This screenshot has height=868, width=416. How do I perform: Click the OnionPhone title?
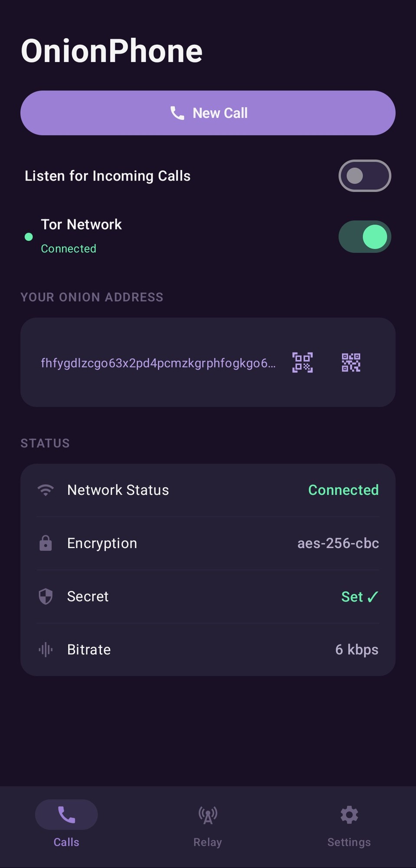(111, 51)
